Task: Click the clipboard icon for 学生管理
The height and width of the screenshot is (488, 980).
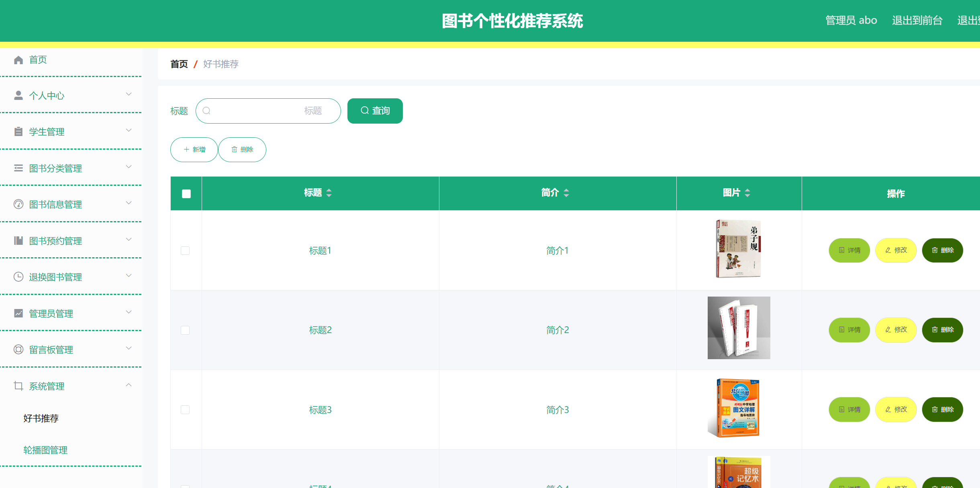Action: [18, 132]
